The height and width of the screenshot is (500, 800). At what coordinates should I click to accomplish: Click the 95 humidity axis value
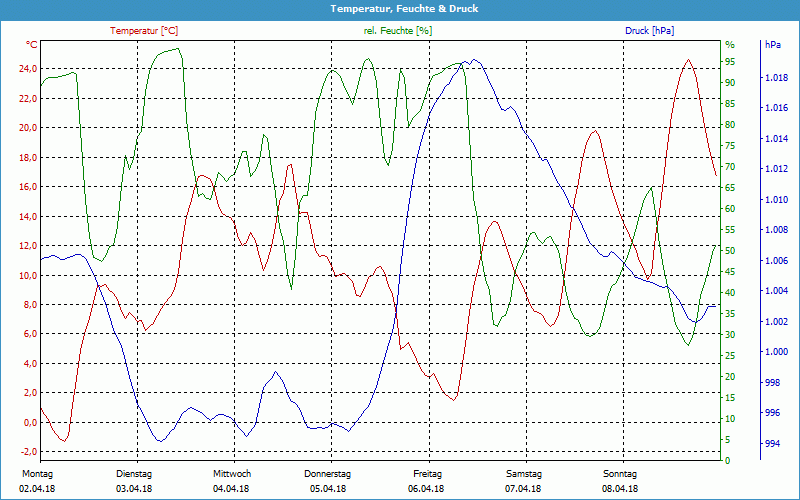pyautogui.click(x=730, y=62)
